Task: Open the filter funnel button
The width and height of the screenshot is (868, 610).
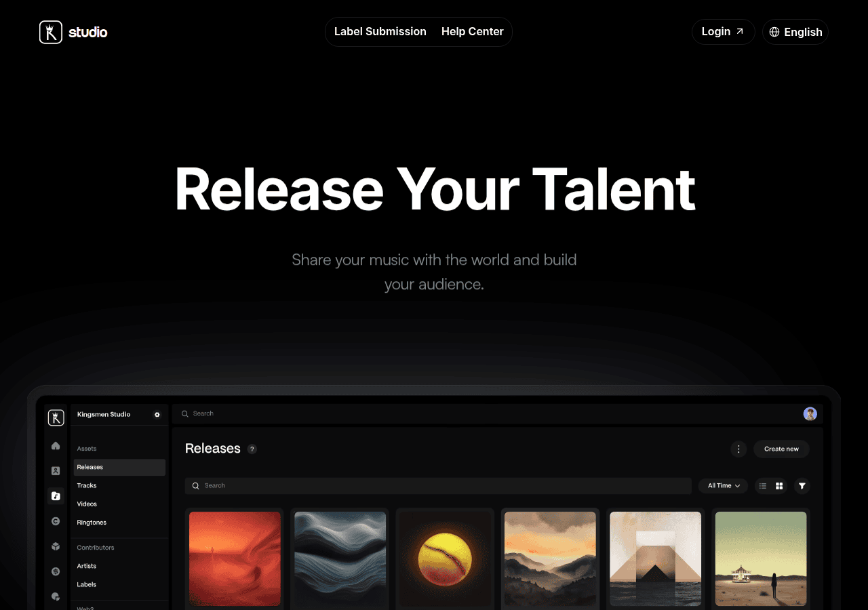Action: (x=802, y=486)
